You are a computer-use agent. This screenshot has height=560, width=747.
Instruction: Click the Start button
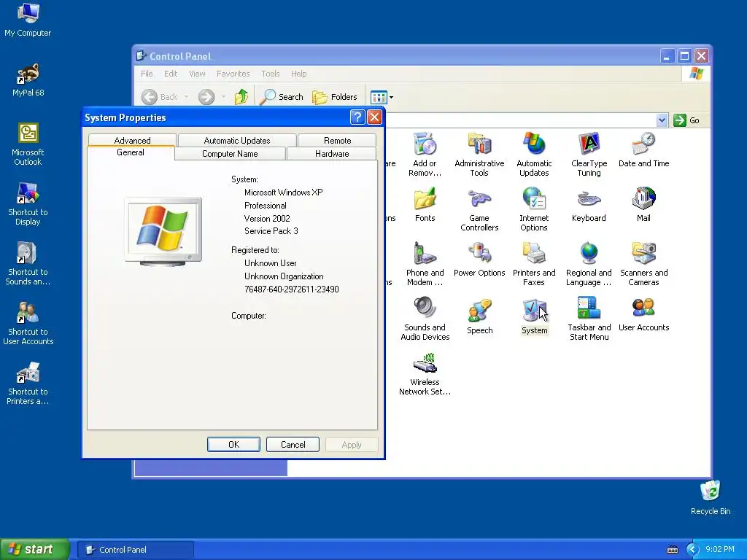(x=35, y=549)
